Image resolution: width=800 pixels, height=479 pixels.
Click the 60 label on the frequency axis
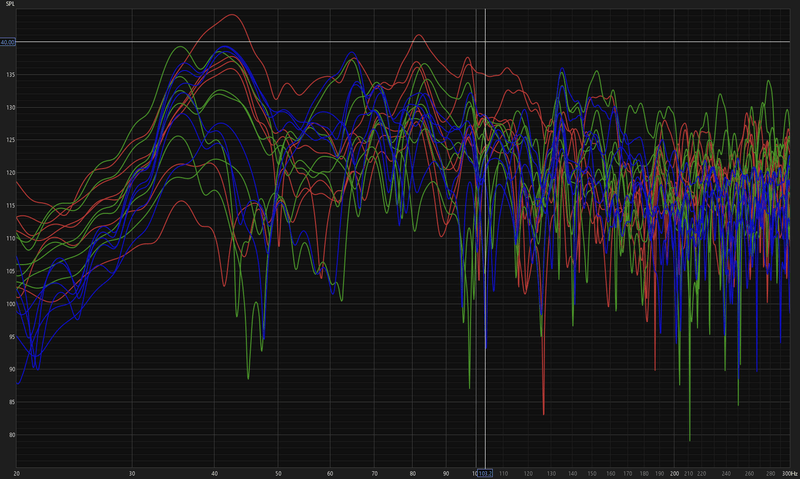point(330,474)
